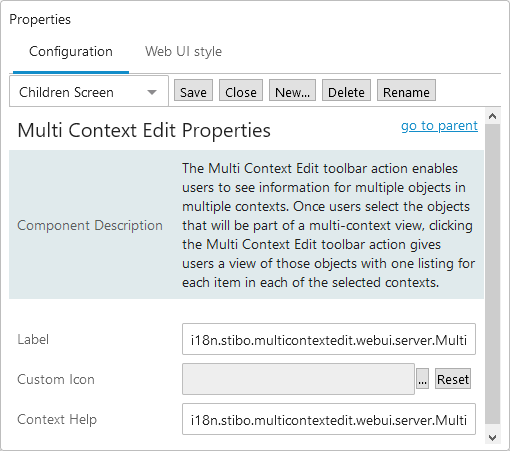
Task: Click the Children Screen combo box text
Action: [x=66, y=92]
